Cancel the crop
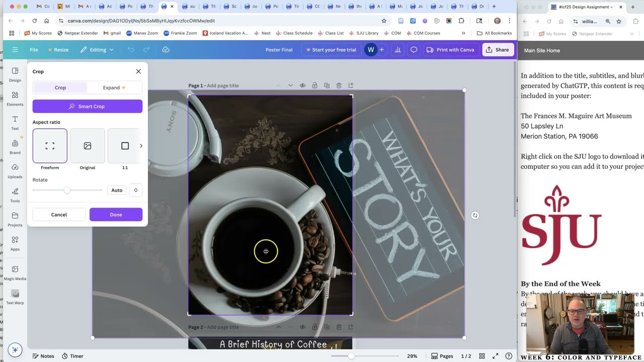Image resolution: width=644 pixels, height=362 pixels. click(x=59, y=215)
